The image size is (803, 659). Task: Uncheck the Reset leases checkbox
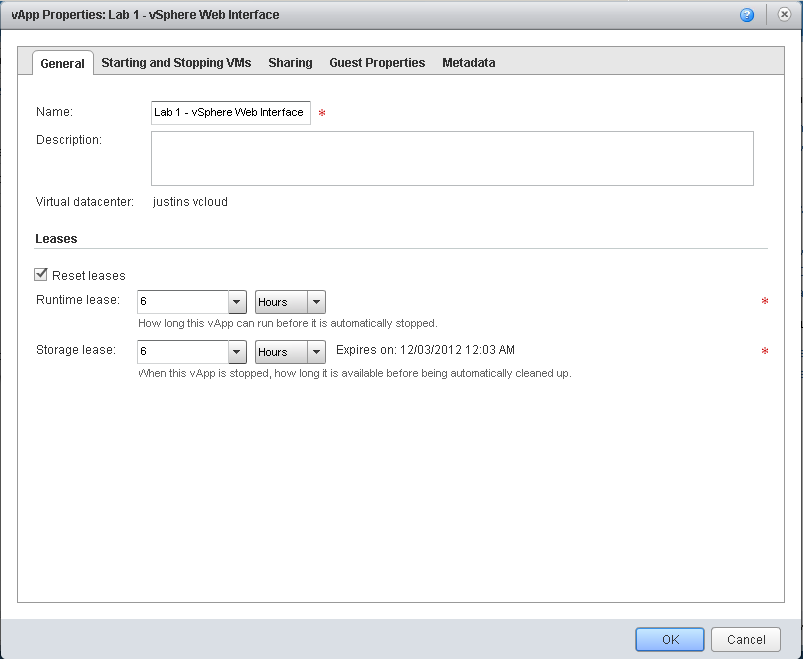click(41, 274)
